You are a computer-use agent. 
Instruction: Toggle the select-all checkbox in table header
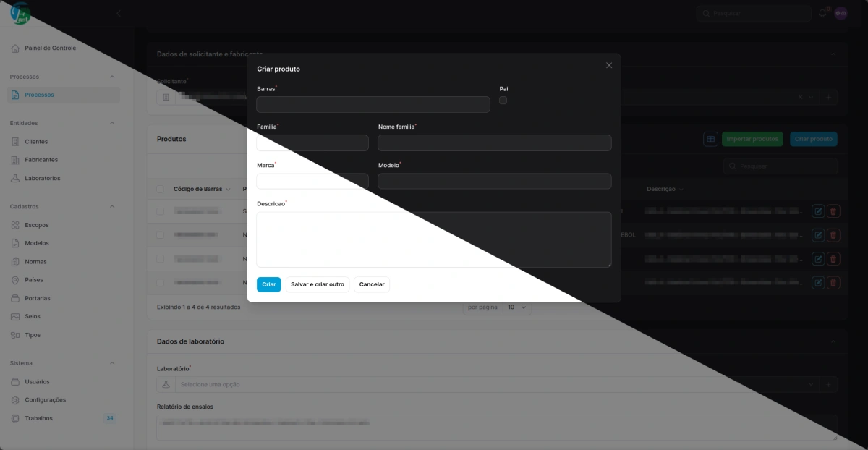(161, 189)
